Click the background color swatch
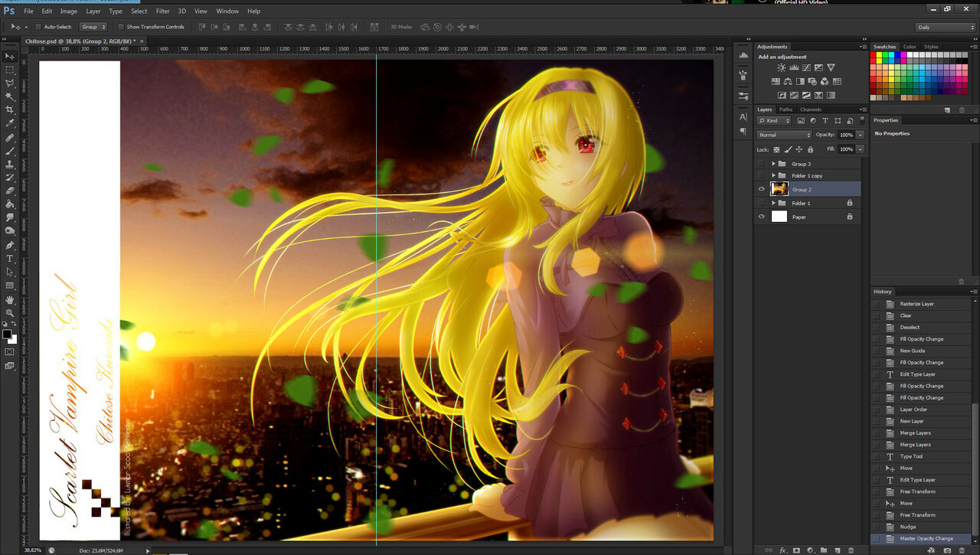Image resolution: width=980 pixels, height=555 pixels. (x=13, y=339)
